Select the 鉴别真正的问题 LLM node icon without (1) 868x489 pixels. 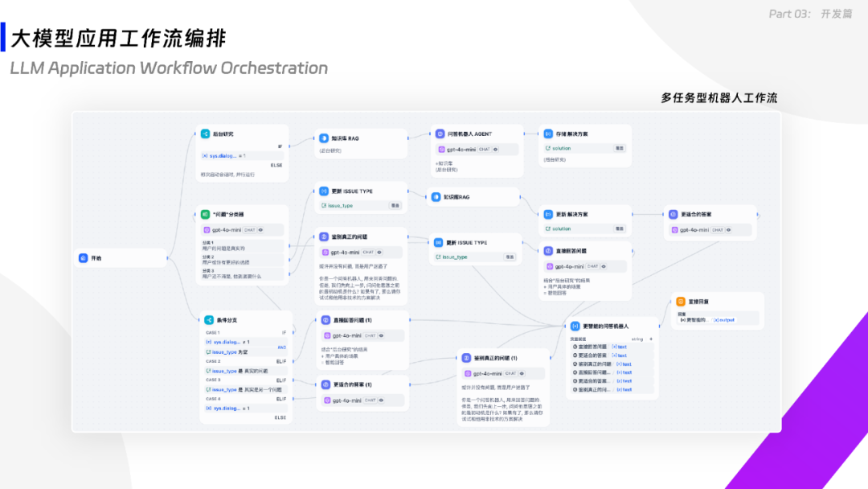pos(324,236)
